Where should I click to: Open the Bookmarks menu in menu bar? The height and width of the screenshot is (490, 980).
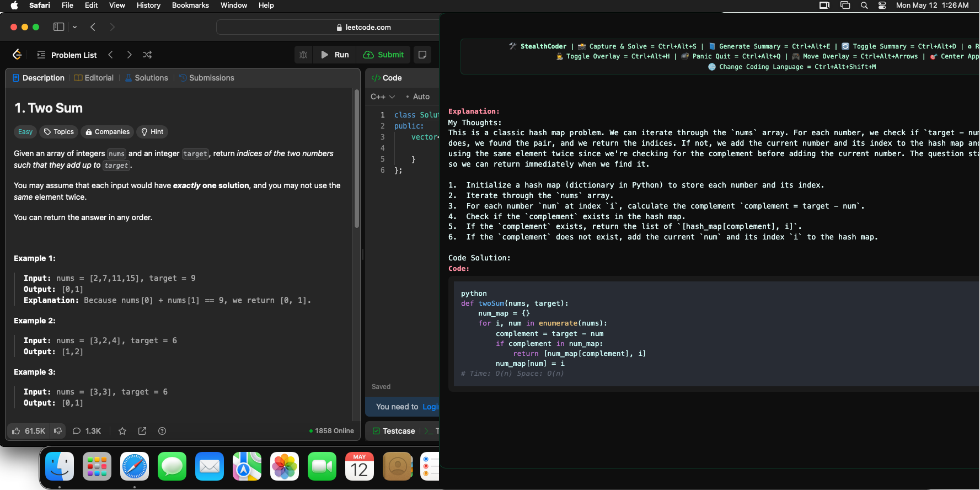click(190, 6)
